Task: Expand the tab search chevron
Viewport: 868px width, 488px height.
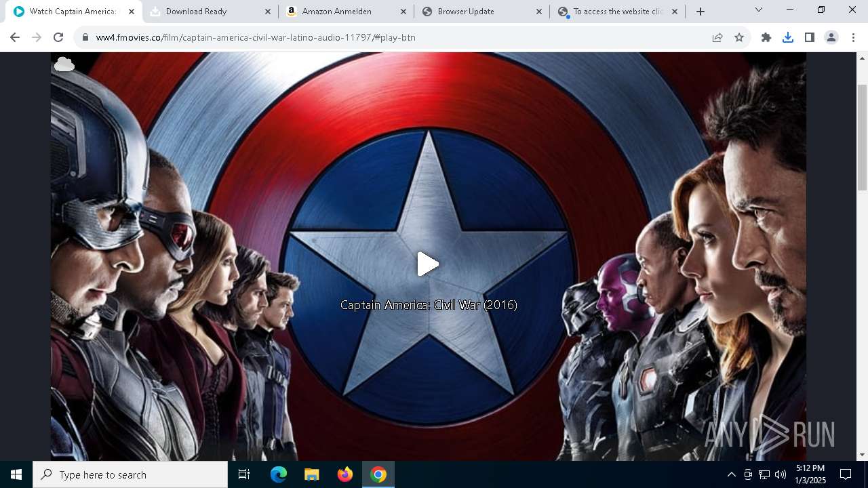Action: click(x=758, y=9)
